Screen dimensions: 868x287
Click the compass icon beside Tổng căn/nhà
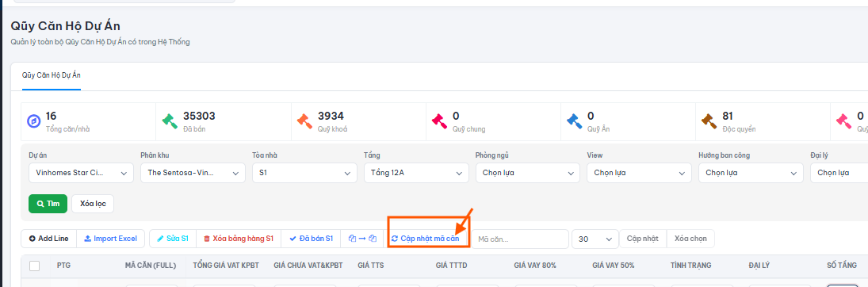[34, 121]
